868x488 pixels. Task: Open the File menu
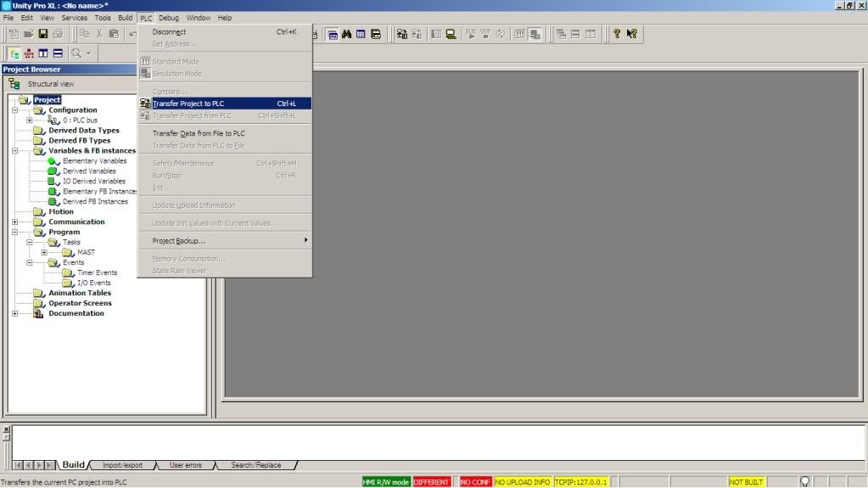tap(8, 18)
